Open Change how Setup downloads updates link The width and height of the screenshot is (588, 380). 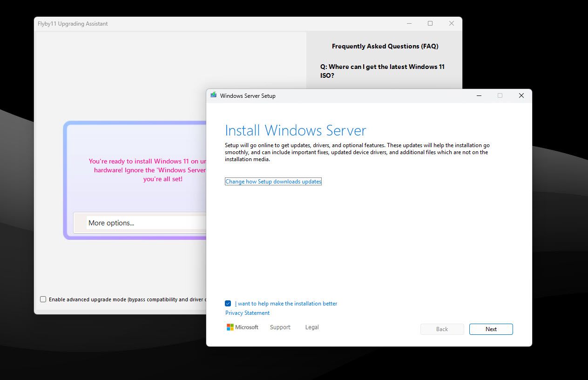[x=273, y=182]
